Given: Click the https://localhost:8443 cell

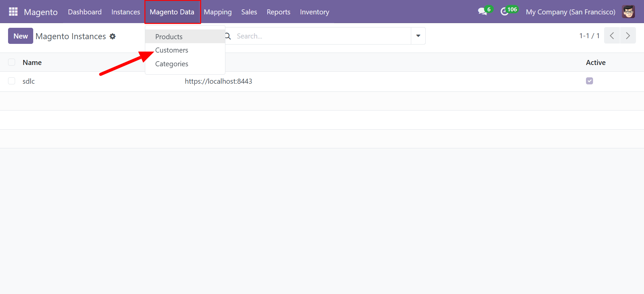Looking at the screenshot, I should click(218, 81).
